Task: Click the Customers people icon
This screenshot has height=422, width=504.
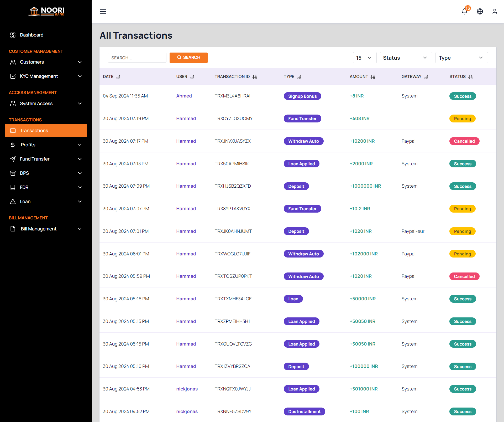Action: (x=13, y=62)
